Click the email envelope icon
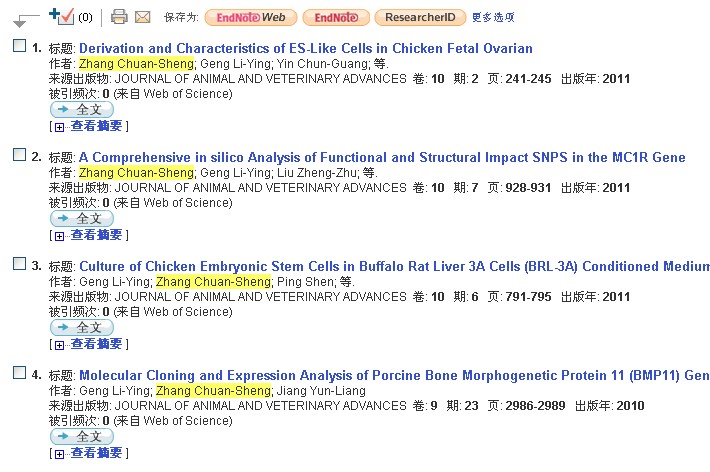Image resolution: width=710 pixels, height=472 pixels. click(x=142, y=17)
